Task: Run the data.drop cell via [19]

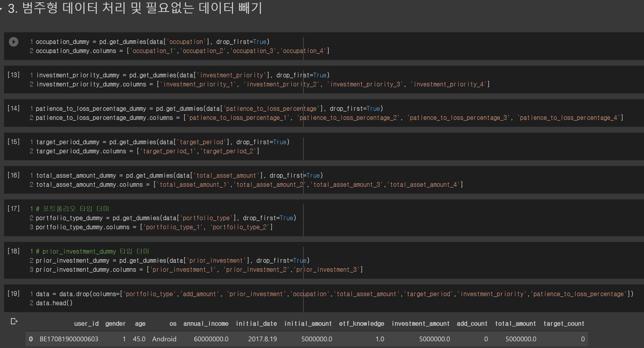Action: 14,294
